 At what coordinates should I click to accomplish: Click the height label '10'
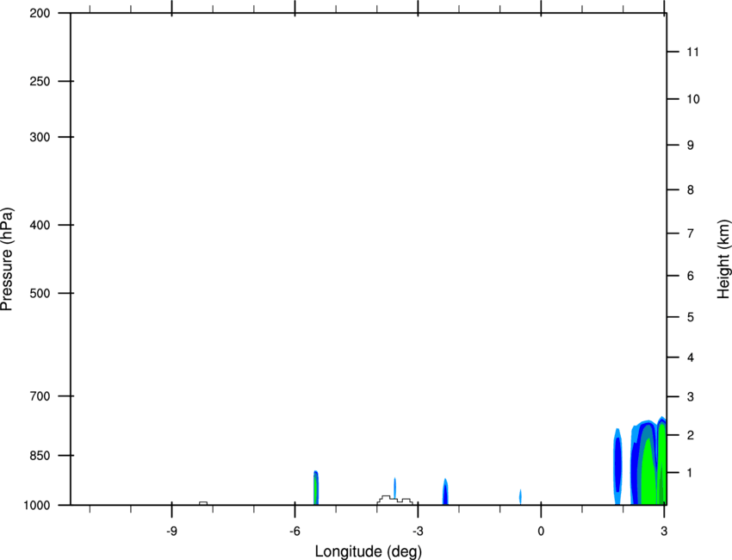tap(693, 99)
